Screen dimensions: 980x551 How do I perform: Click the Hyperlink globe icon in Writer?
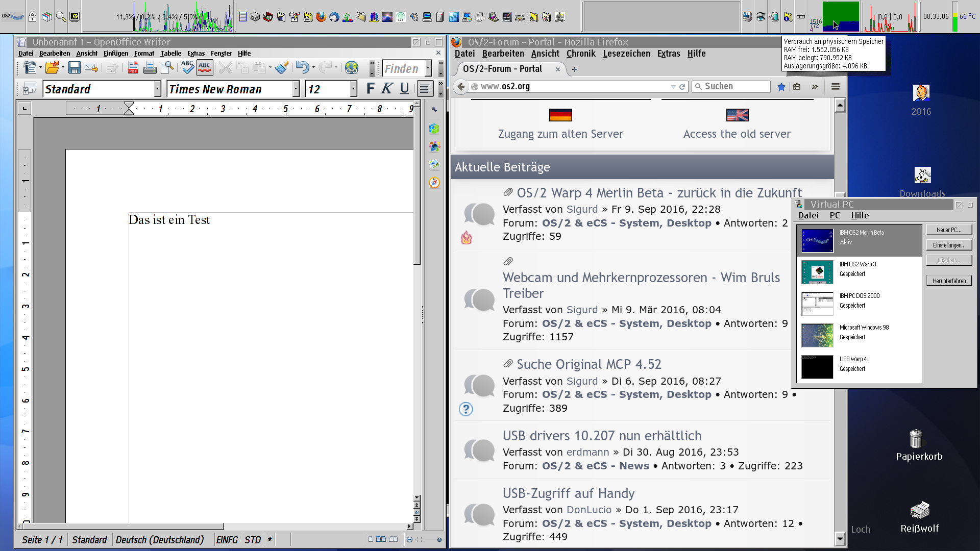[351, 67]
